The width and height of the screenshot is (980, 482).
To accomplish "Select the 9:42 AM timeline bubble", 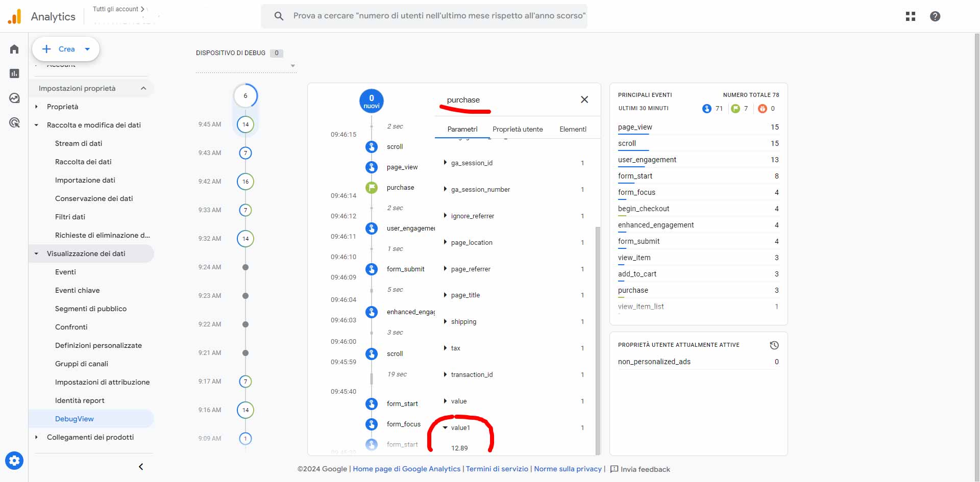I will coord(246,182).
